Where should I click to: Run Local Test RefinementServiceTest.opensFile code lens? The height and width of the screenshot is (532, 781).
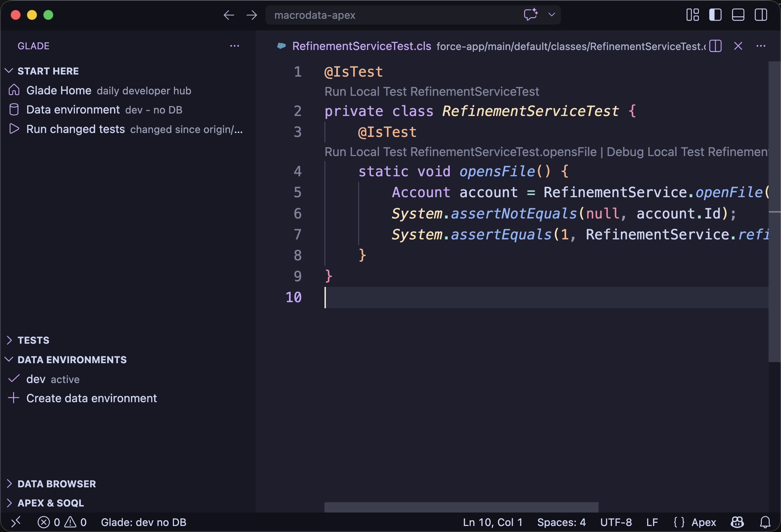(460, 152)
